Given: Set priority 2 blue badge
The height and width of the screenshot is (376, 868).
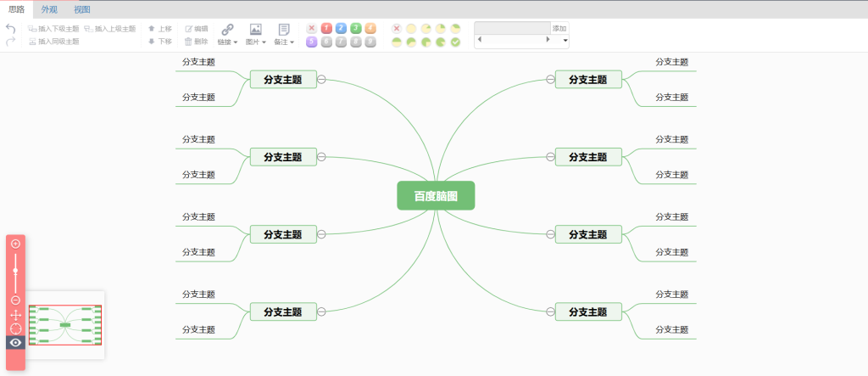Looking at the screenshot, I should point(341,28).
